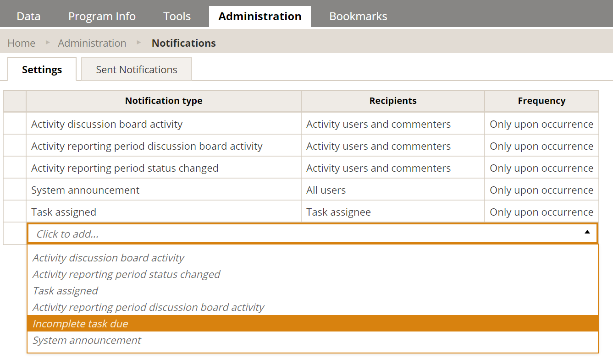Go to Home breadcrumb link
This screenshot has height=364, width=613.
pos(22,43)
